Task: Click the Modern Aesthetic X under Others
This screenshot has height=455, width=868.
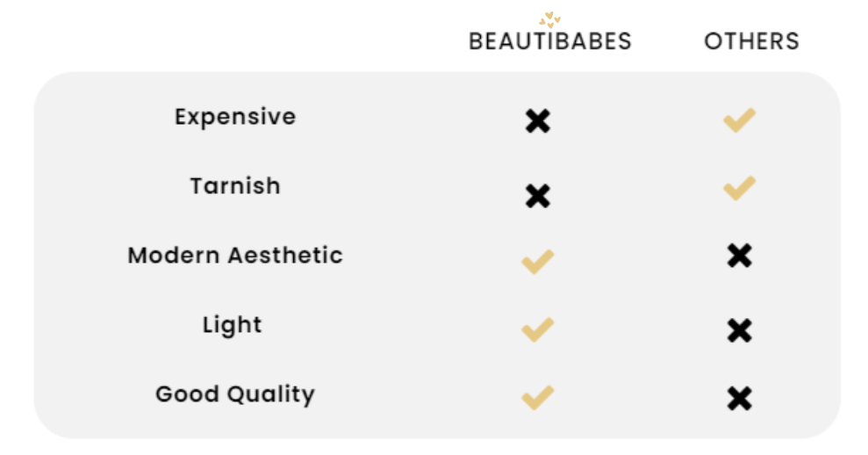Action: coord(740,256)
